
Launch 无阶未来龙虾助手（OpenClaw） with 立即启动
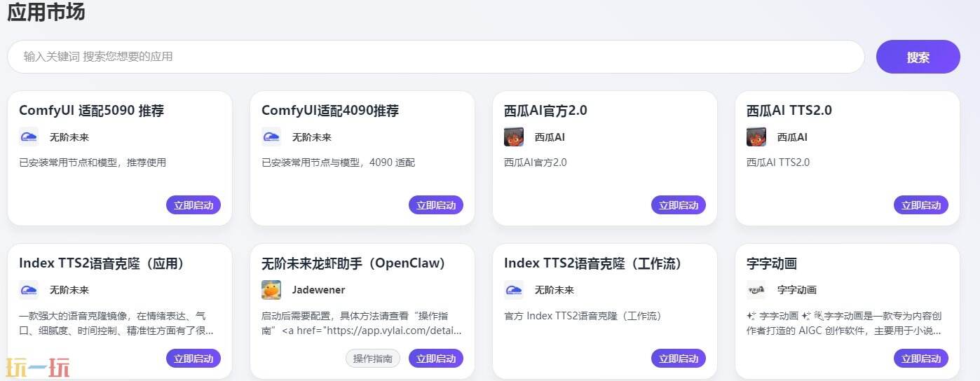pyautogui.click(x=436, y=359)
